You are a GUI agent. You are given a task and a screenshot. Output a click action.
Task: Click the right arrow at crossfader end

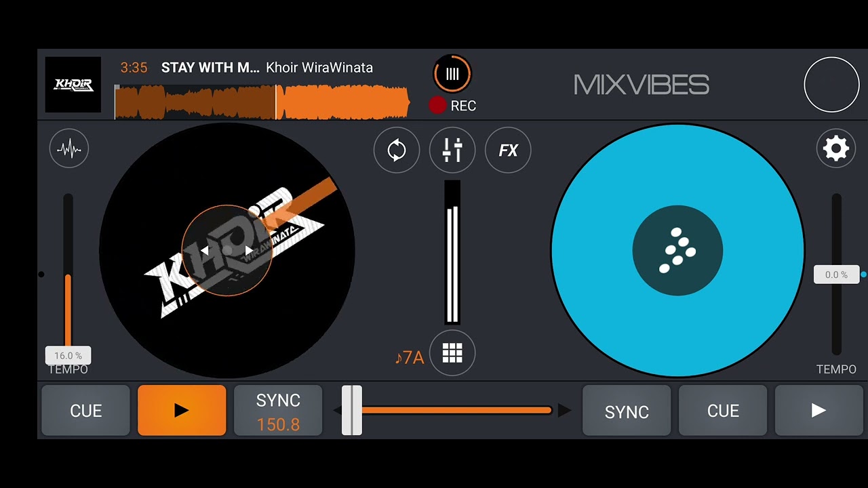click(564, 410)
